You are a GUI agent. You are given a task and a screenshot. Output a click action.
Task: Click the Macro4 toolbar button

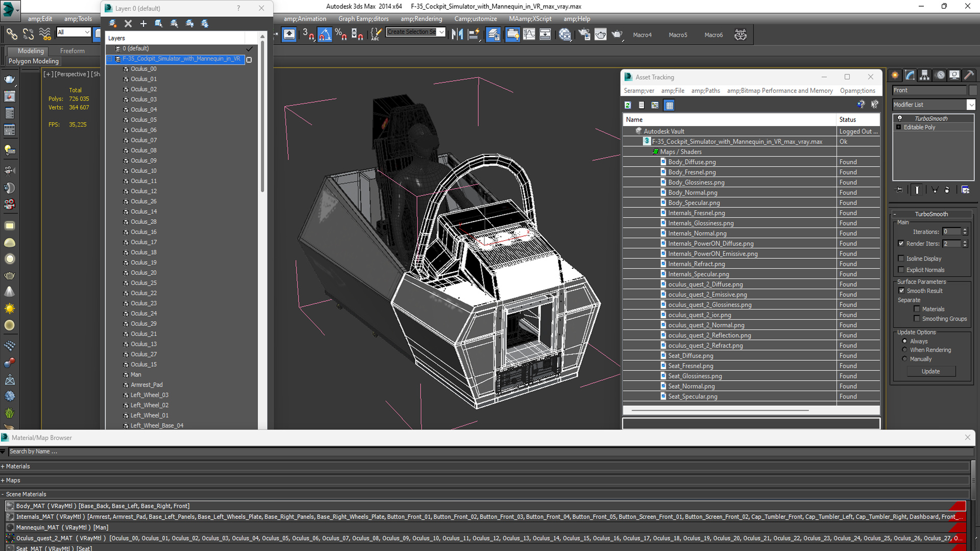[642, 35]
